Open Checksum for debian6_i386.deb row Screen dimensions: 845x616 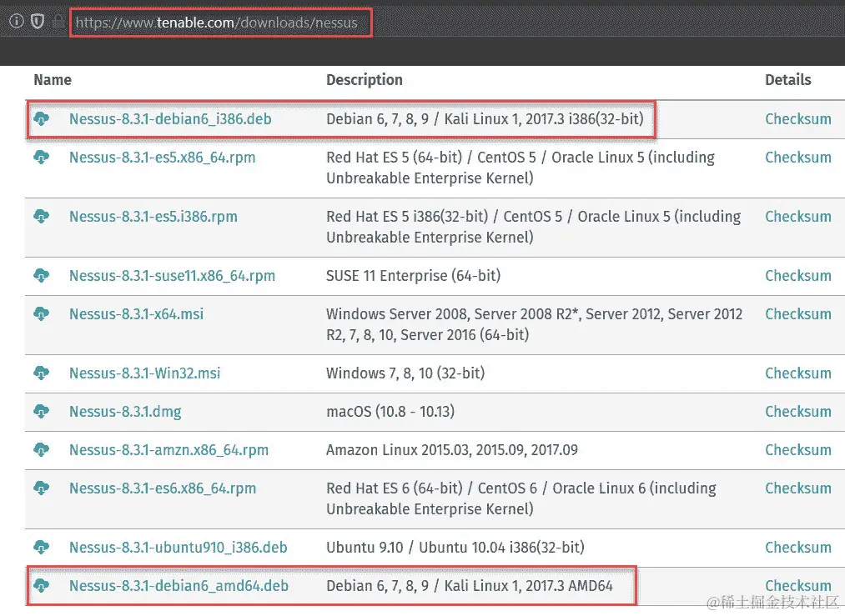(798, 119)
